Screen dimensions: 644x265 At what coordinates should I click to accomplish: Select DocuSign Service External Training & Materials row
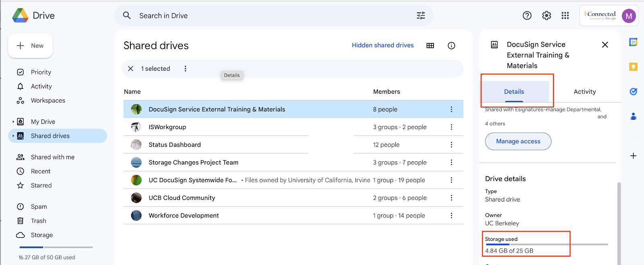click(x=293, y=109)
